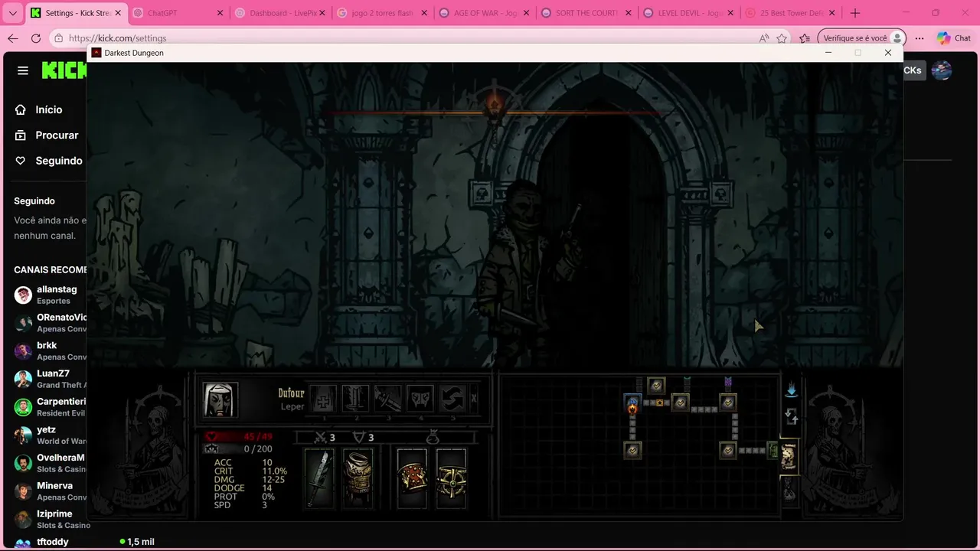Screen dimensions: 980x551
Task: Select Dufour's third combat skill icon
Action: [387, 399]
